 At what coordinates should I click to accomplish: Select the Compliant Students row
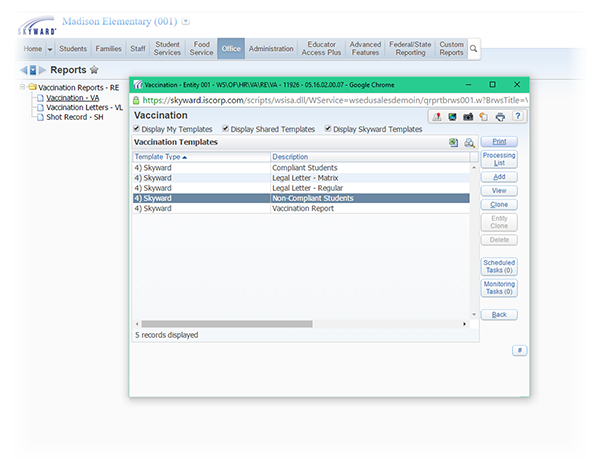(301, 168)
